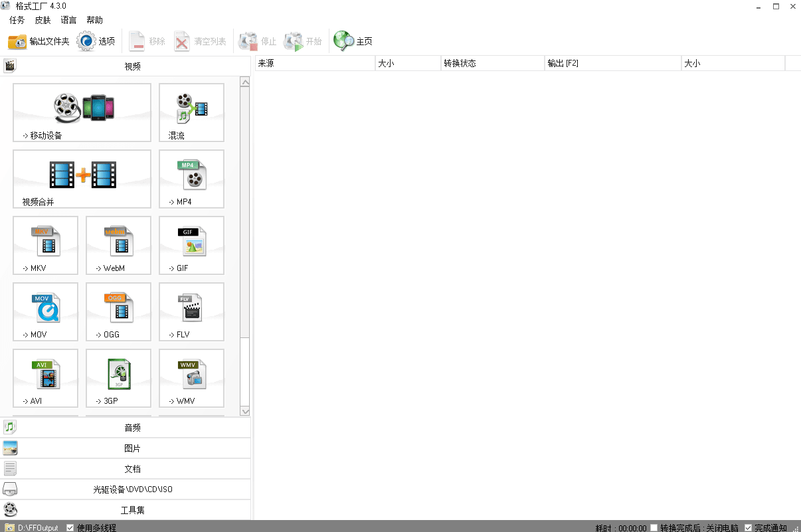The width and height of the screenshot is (801, 532).
Task: Click the 移除 remove toolbar button
Action: pyautogui.click(x=147, y=41)
